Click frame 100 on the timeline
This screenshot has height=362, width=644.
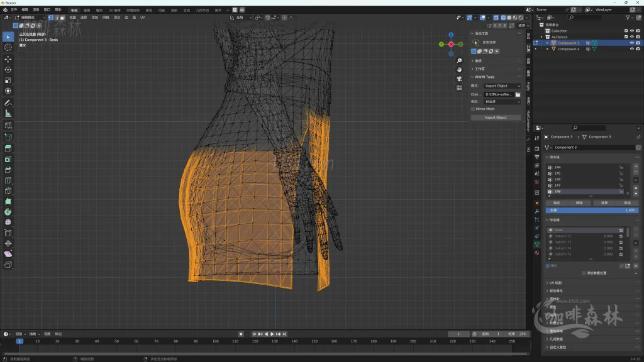click(215, 341)
